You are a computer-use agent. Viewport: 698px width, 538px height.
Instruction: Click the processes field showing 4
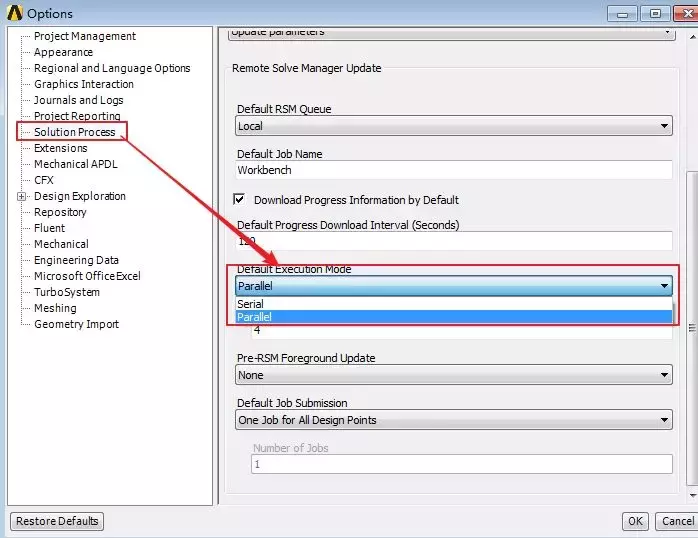pos(462,331)
